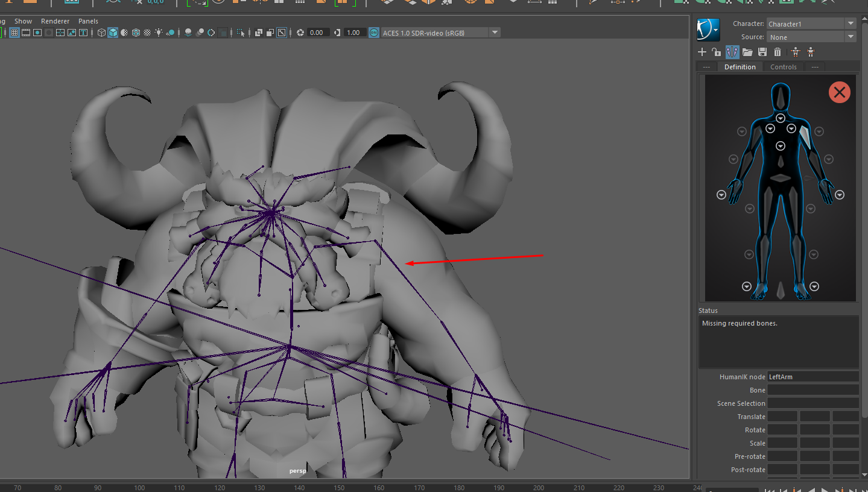This screenshot has width=868, height=492.
Task: Click the Load Skeleton Definition folder icon
Action: [747, 52]
